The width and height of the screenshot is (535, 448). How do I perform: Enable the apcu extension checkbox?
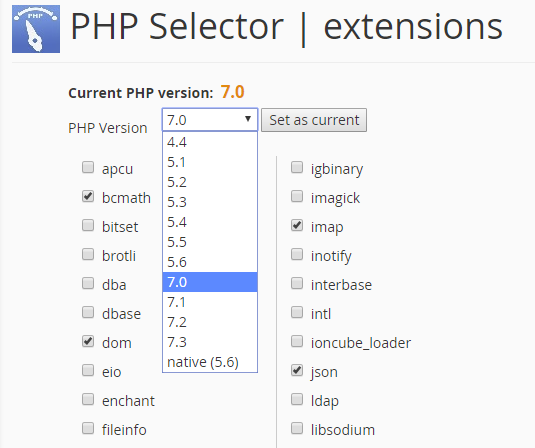coord(88,167)
